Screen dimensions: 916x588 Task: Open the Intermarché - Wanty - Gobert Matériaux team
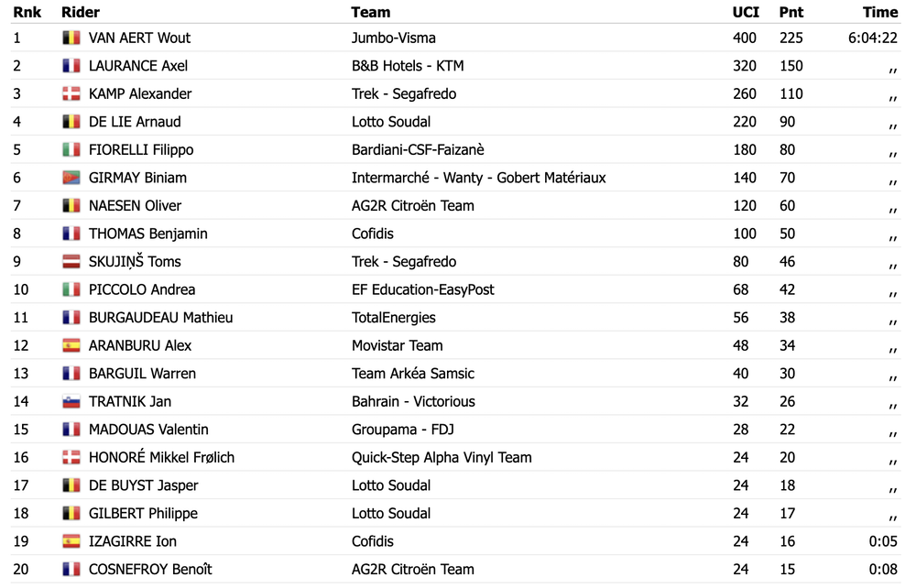[x=478, y=178]
